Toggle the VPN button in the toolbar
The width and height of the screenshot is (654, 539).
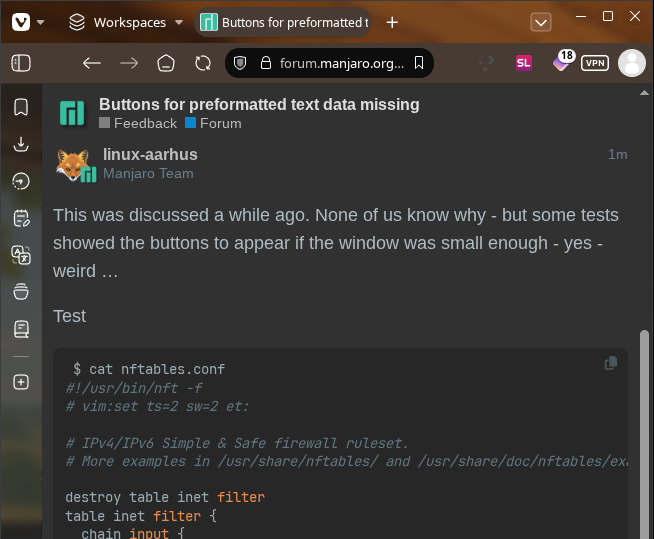click(595, 63)
